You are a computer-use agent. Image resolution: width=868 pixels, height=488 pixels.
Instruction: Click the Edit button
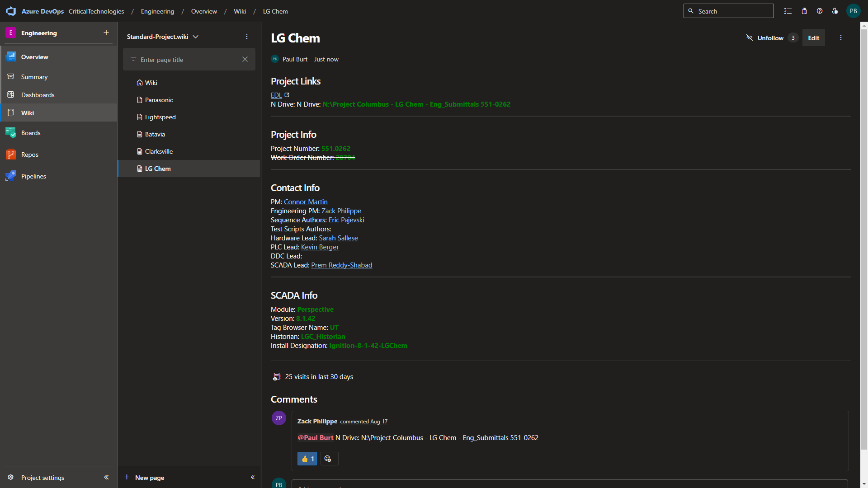pos(813,38)
